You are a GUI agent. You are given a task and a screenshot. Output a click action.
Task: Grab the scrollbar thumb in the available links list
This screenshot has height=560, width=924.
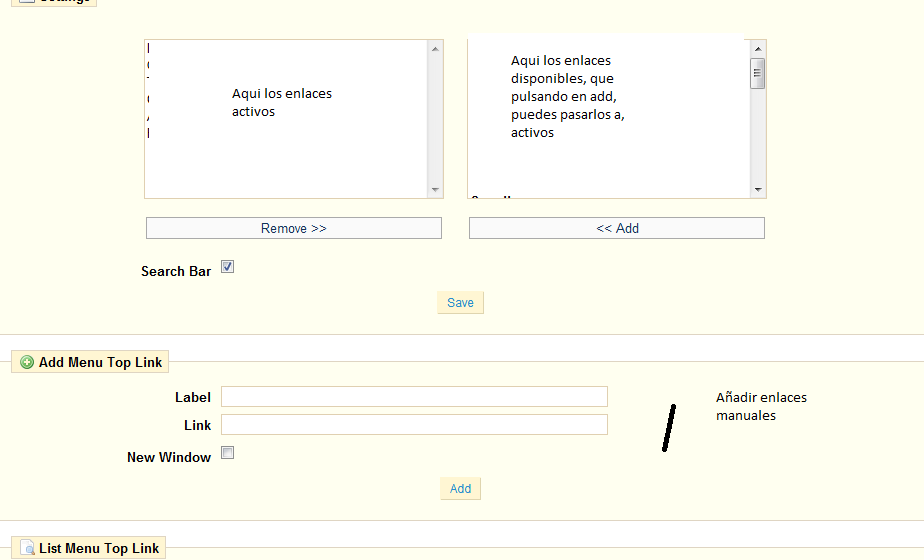coord(758,73)
